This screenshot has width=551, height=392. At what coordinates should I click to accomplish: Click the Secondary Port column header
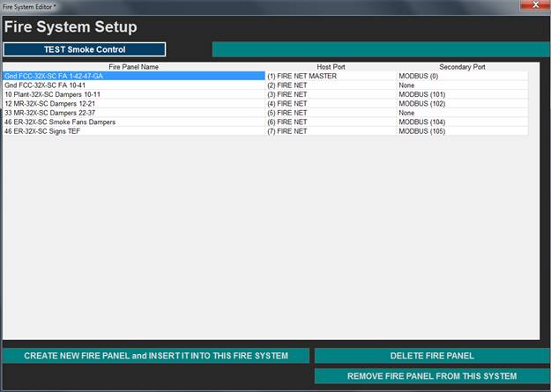462,67
